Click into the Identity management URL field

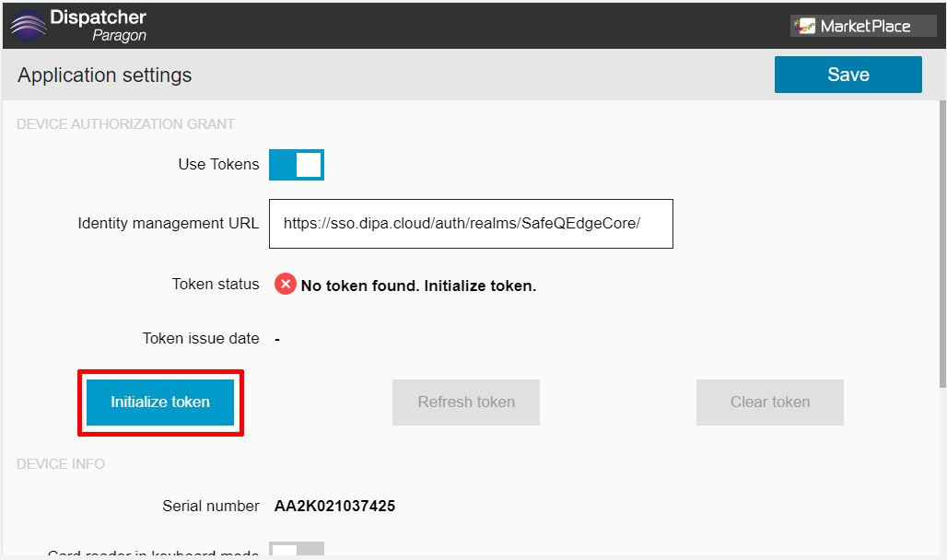(471, 224)
